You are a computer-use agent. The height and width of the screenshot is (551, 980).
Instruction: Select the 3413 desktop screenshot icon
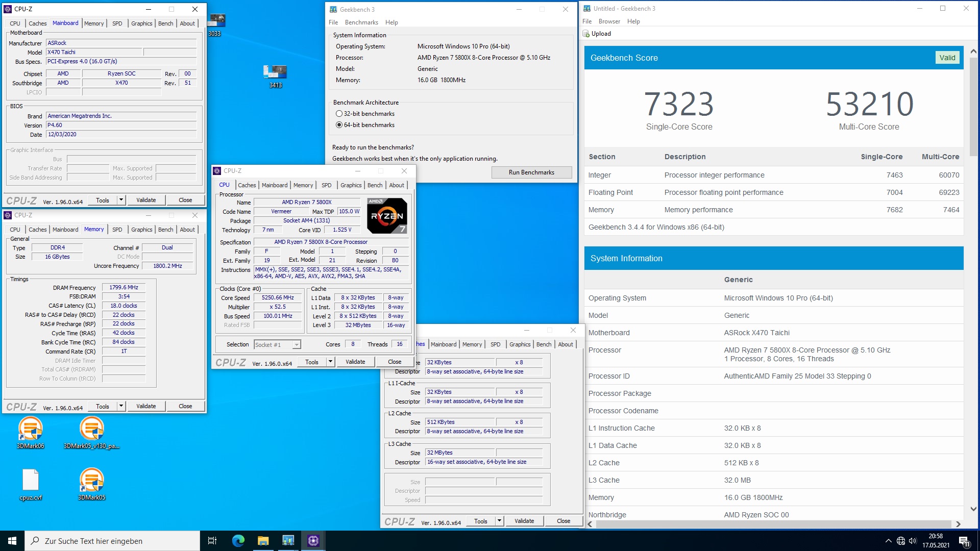pos(276,77)
